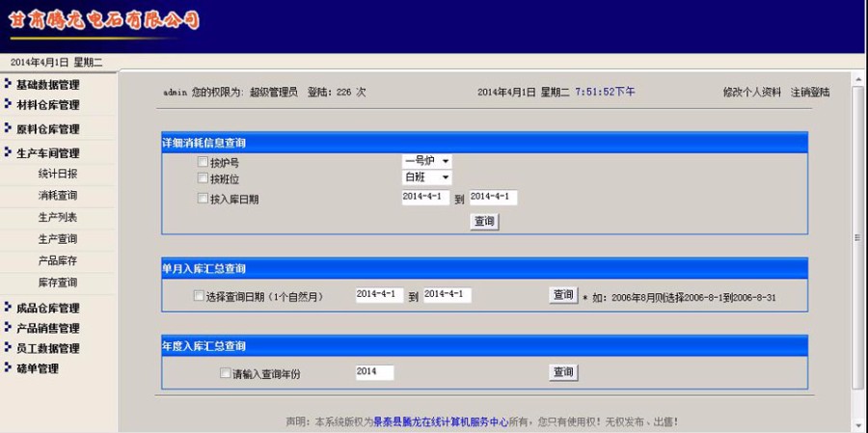Open 成品仓库管理 menu

(x=47, y=308)
